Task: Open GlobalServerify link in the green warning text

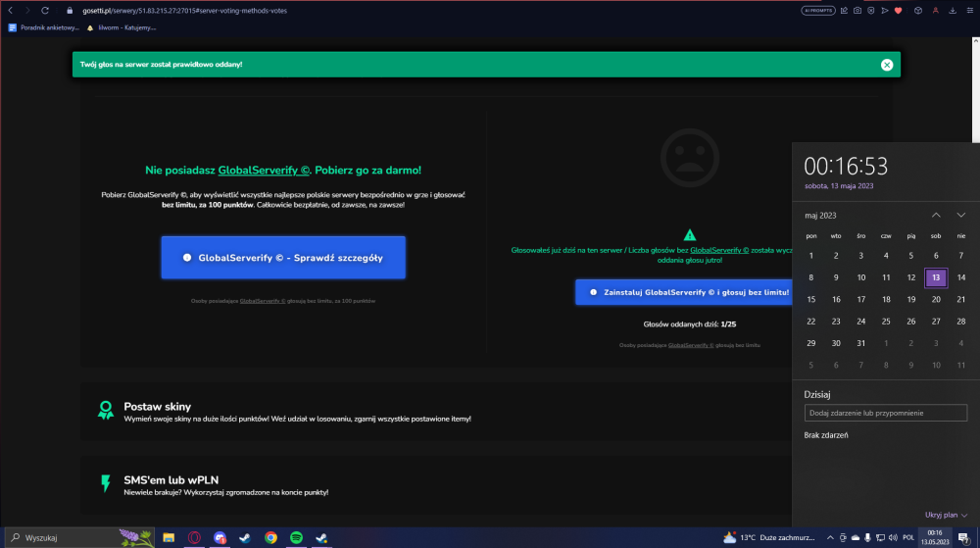Action: [x=719, y=250]
